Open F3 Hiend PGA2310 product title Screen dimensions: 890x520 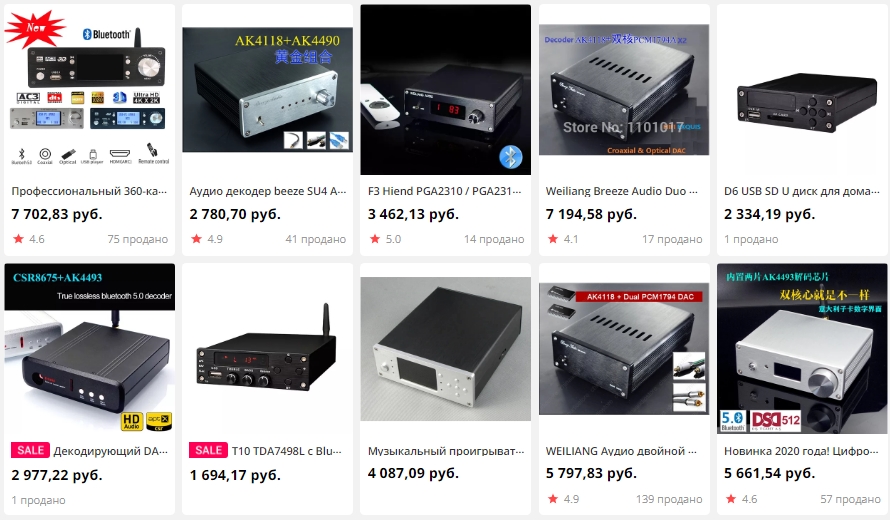(444, 191)
